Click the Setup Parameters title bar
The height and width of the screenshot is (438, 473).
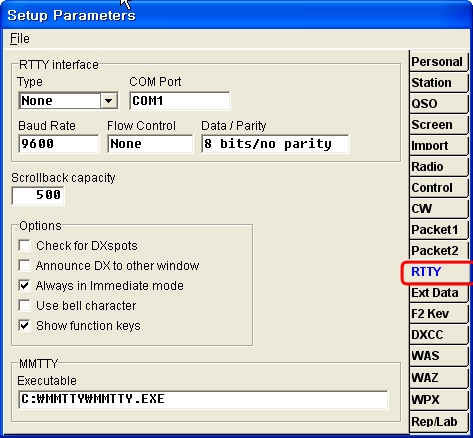(x=236, y=15)
